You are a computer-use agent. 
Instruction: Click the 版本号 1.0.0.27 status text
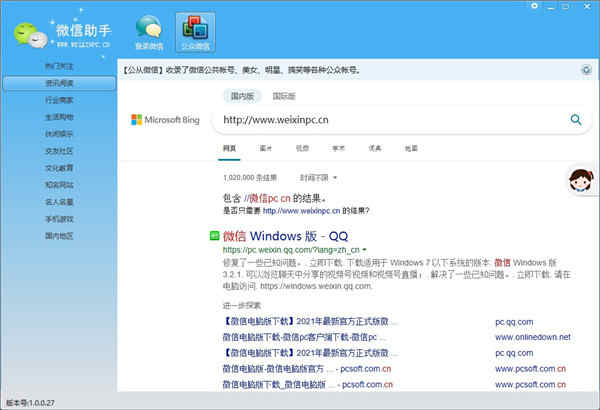(x=30, y=403)
